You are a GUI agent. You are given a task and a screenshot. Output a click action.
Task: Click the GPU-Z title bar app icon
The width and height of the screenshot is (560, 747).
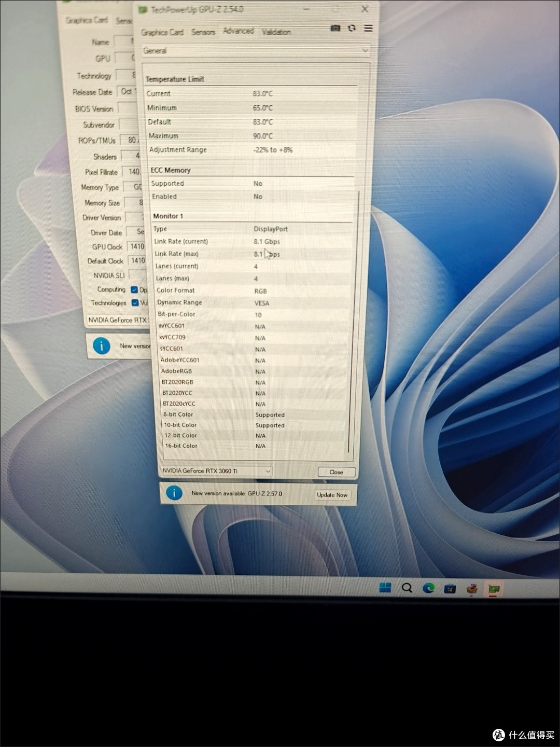pos(143,10)
